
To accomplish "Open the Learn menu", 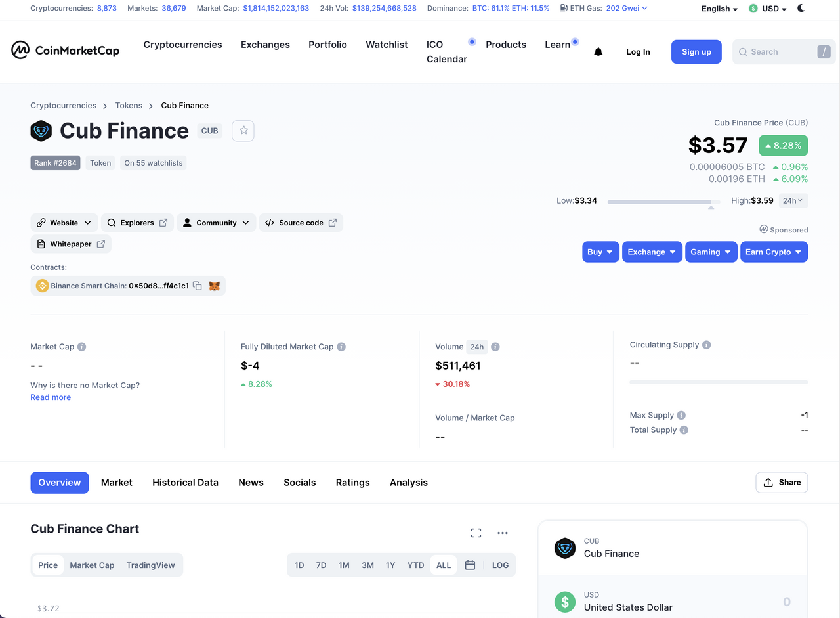I will 558,45.
